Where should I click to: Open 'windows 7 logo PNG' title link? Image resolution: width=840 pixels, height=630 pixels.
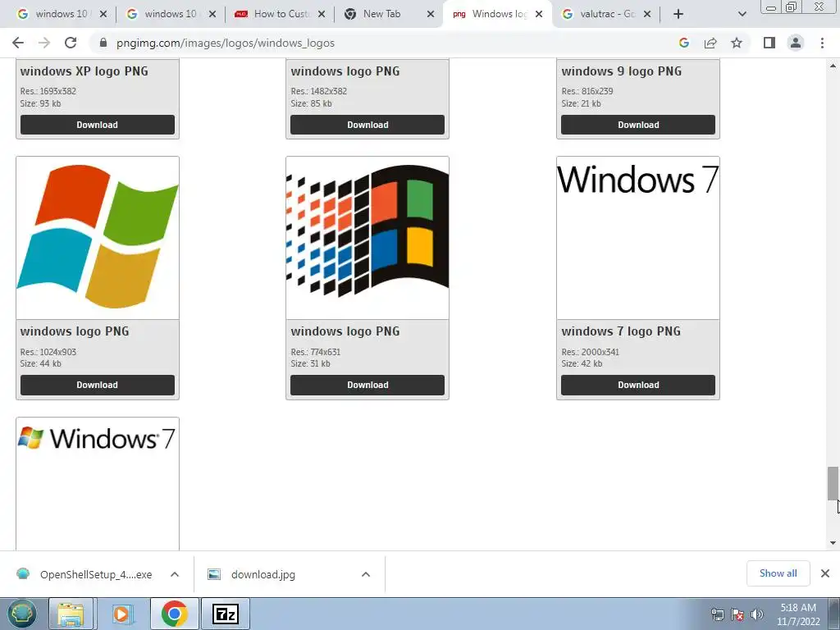pos(621,331)
